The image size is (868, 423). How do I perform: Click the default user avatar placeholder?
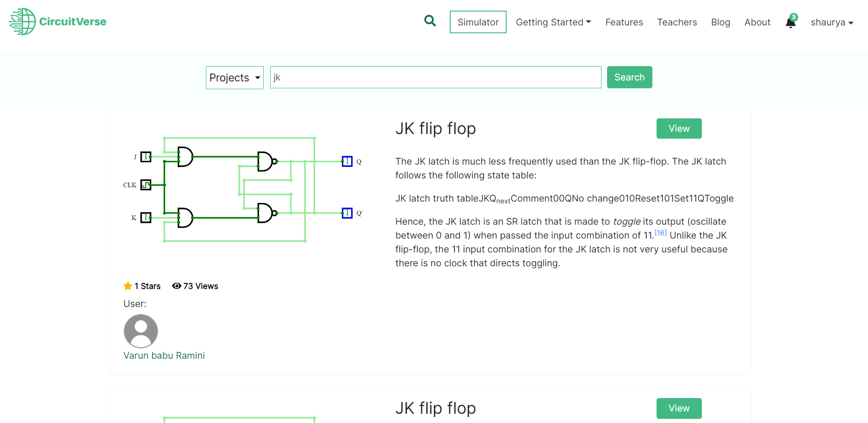coord(140,331)
